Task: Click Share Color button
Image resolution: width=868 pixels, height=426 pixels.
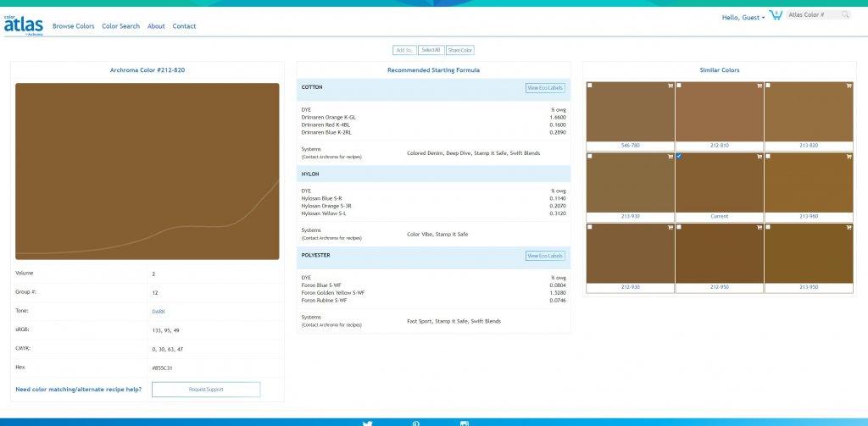Action: click(460, 51)
